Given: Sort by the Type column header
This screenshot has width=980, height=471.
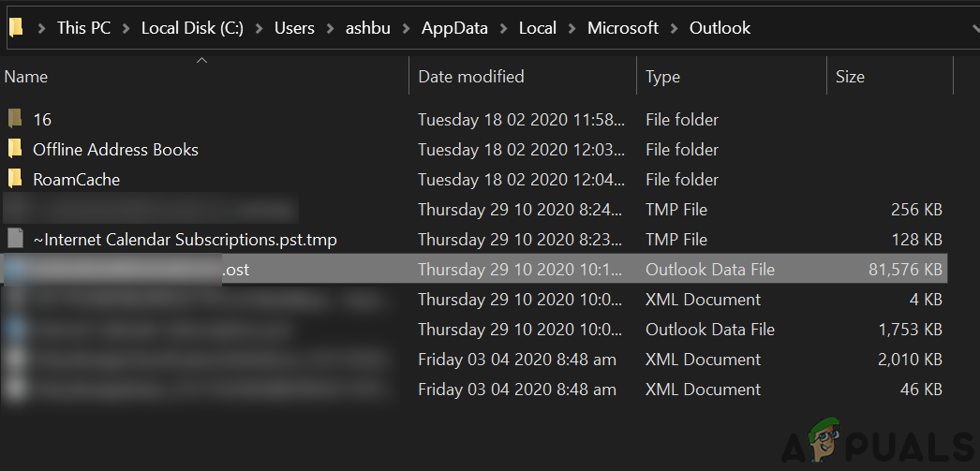Looking at the screenshot, I should click(x=662, y=77).
